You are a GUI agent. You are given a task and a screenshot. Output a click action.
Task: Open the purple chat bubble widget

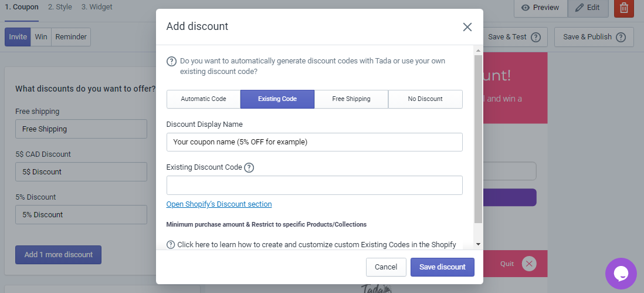pyautogui.click(x=621, y=273)
